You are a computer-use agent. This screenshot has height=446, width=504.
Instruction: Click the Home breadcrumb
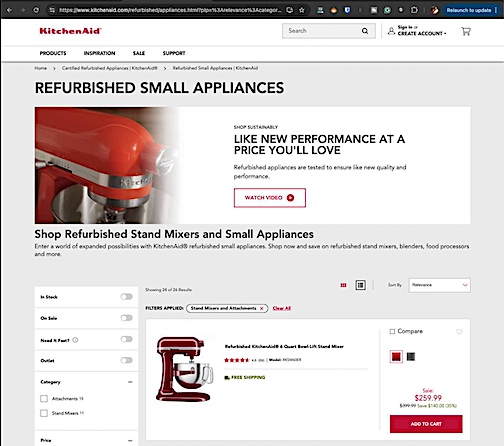[41, 68]
